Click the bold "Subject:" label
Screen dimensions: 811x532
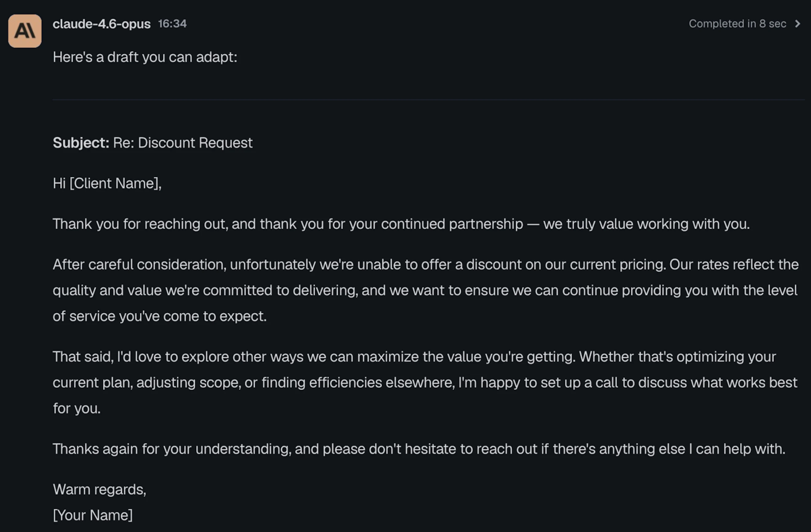pyautogui.click(x=81, y=143)
